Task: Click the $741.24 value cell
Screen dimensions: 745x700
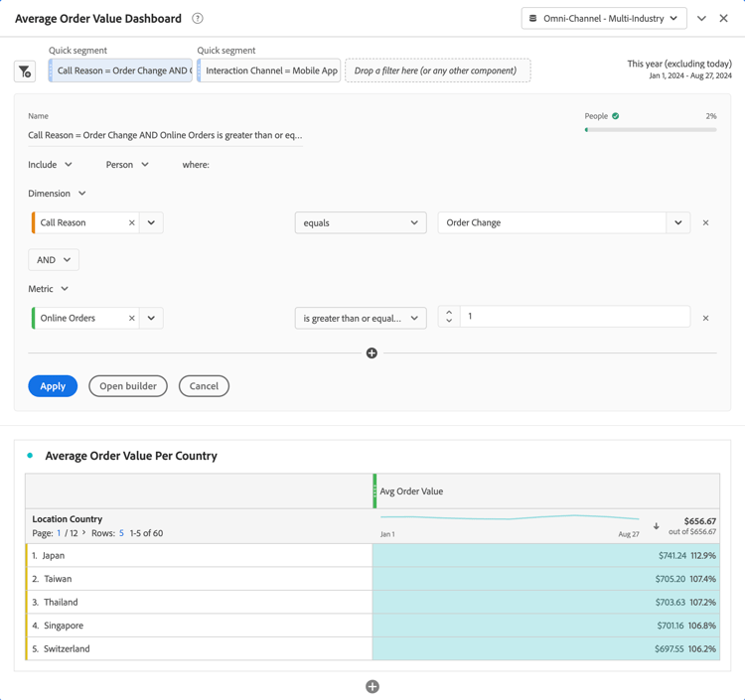Action: click(x=546, y=556)
